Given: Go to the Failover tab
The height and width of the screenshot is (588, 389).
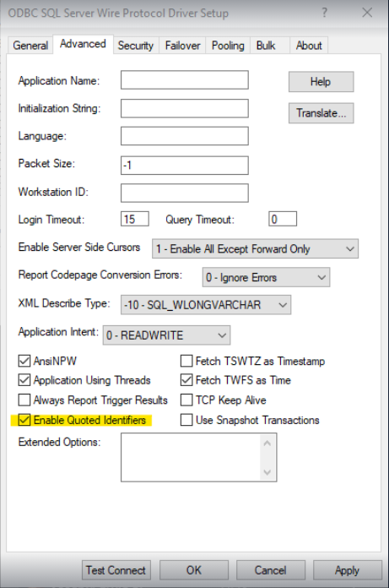Looking at the screenshot, I should point(182,46).
